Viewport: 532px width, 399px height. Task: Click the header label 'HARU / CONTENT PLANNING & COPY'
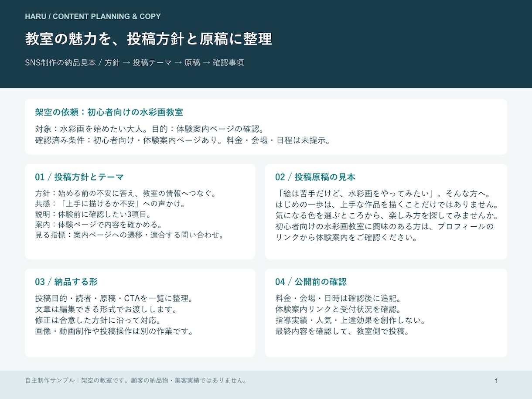(x=93, y=17)
